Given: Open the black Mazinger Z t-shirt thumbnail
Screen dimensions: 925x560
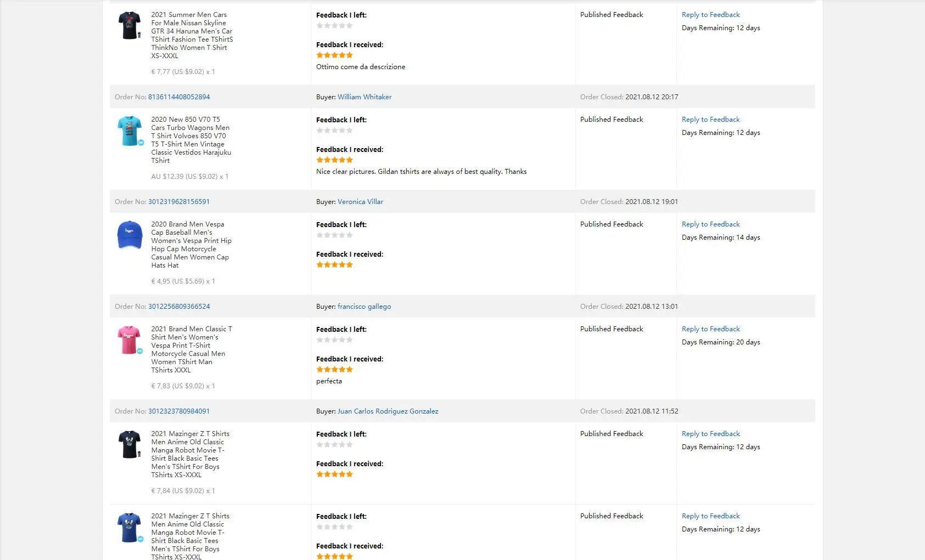Looking at the screenshot, I should 130,444.
